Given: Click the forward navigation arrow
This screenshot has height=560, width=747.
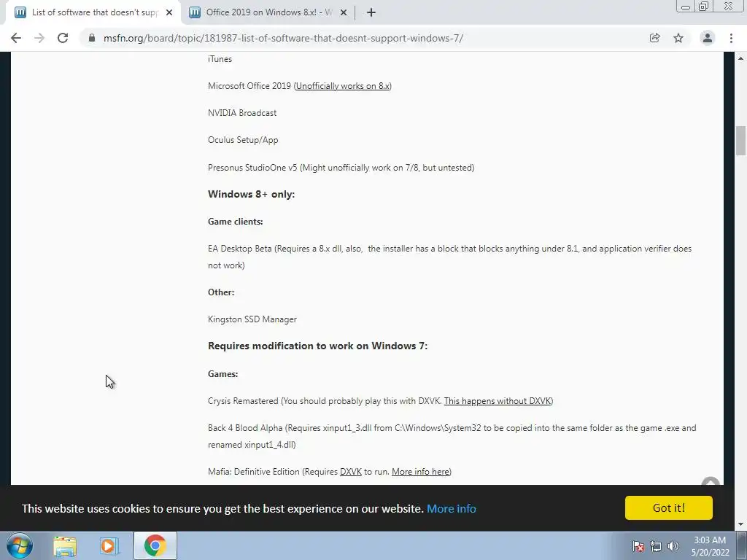Looking at the screenshot, I should pyautogui.click(x=39, y=38).
